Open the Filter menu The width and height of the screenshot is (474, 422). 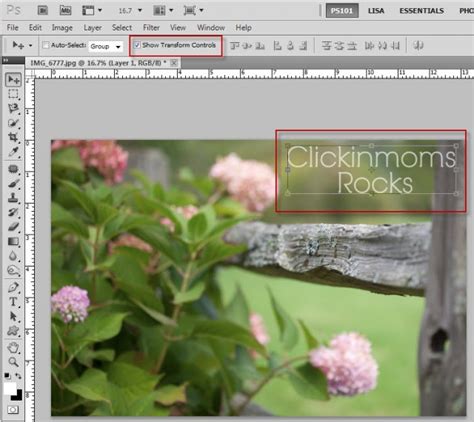click(x=151, y=28)
